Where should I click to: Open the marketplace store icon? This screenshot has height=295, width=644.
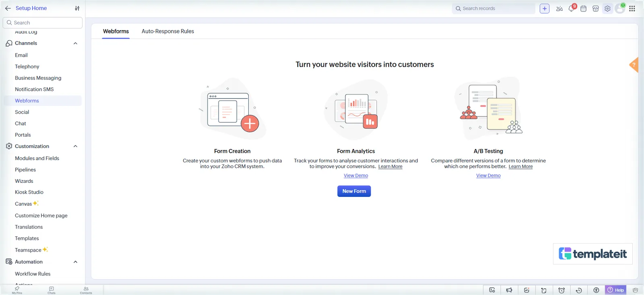pyautogui.click(x=595, y=8)
